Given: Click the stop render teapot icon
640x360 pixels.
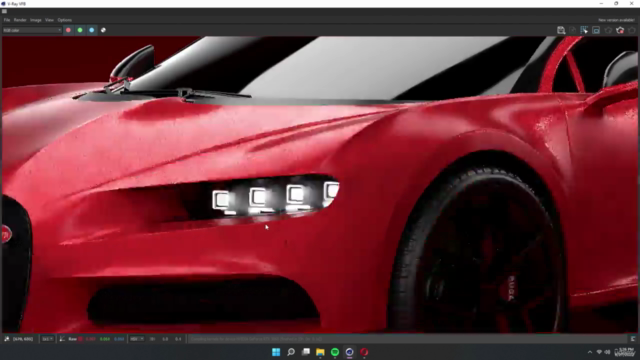Looking at the screenshot, I should point(620,30).
